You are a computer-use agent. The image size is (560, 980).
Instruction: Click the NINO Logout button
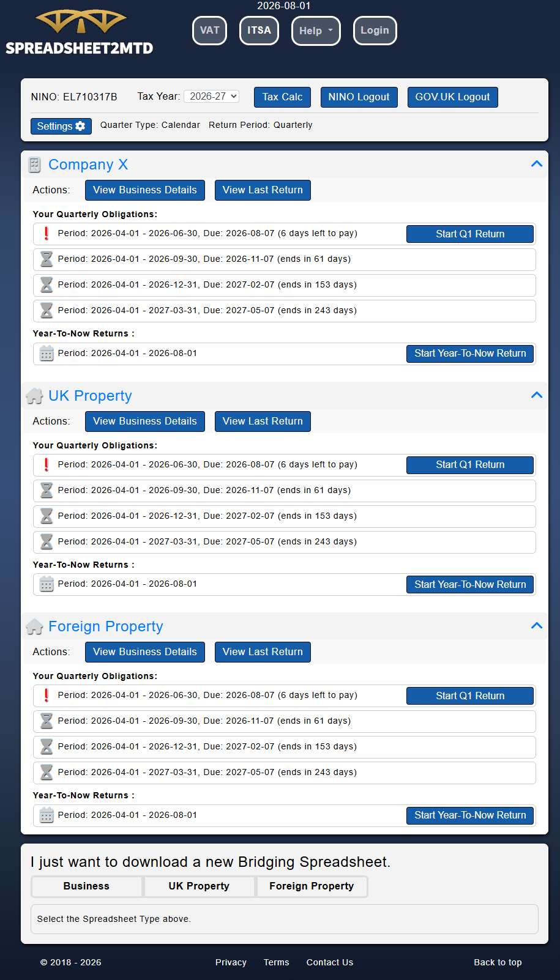(x=359, y=97)
